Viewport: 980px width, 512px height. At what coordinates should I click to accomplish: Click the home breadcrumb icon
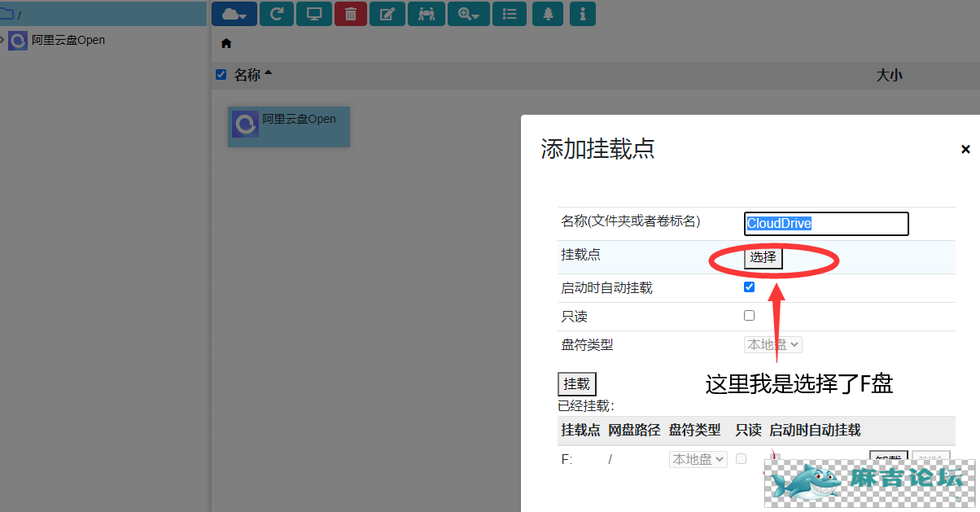click(226, 43)
